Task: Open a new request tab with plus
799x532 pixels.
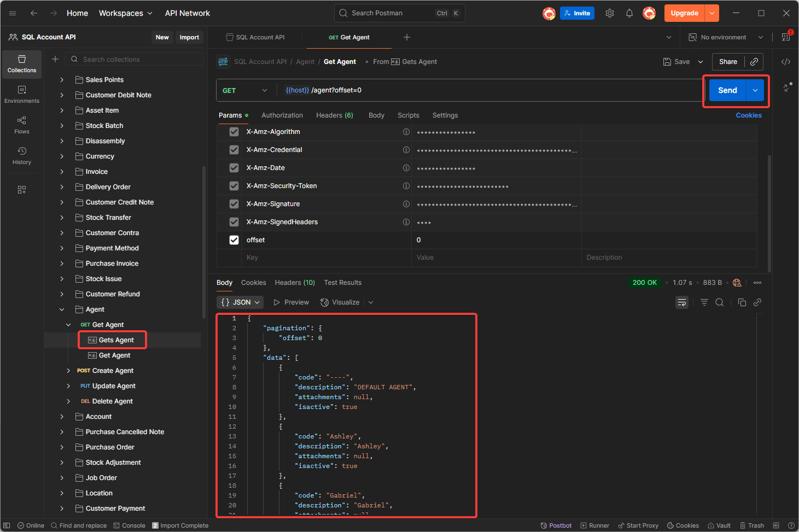Action: [407, 37]
